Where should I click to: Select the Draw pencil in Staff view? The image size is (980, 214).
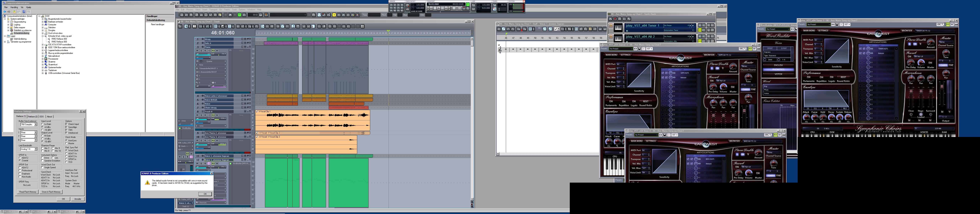(504, 29)
